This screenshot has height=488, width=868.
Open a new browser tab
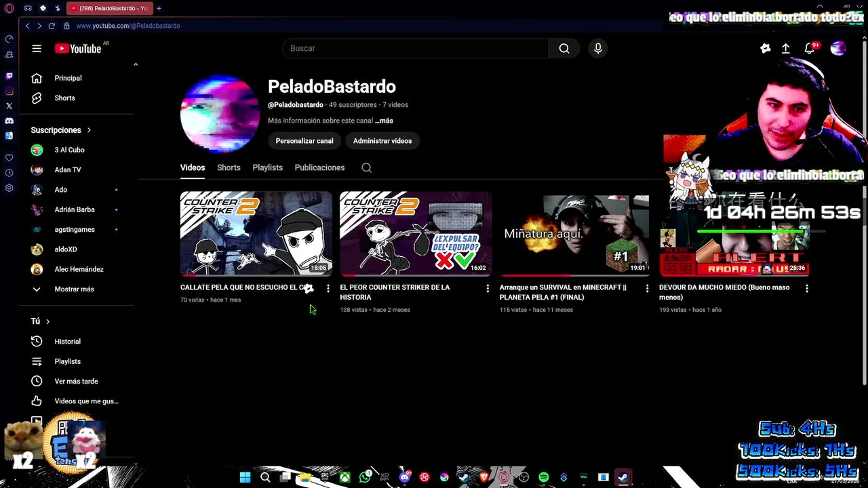point(159,8)
